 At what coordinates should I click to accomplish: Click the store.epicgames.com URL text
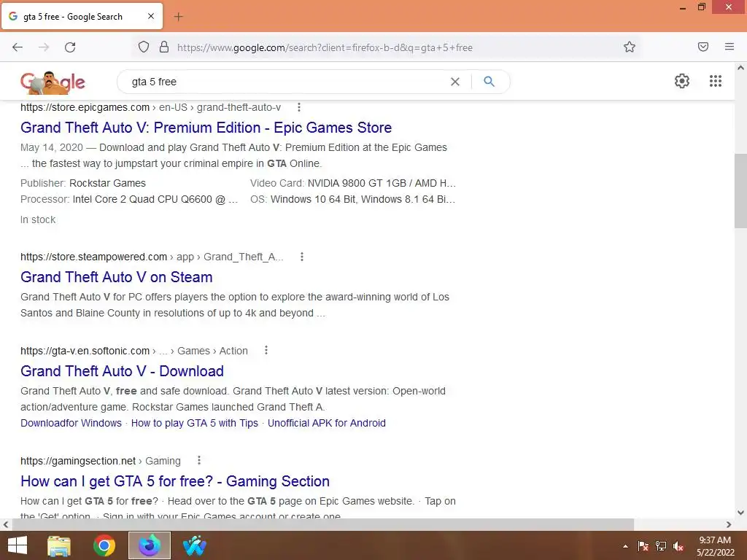(85, 108)
